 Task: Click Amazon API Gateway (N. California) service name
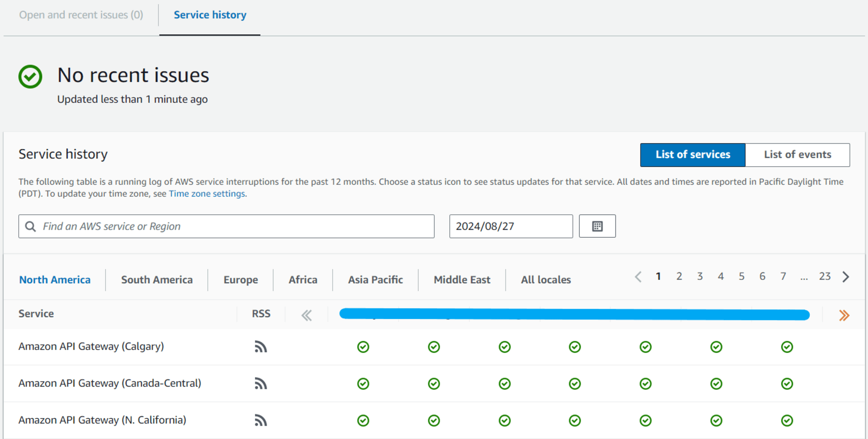pos(102,420)
